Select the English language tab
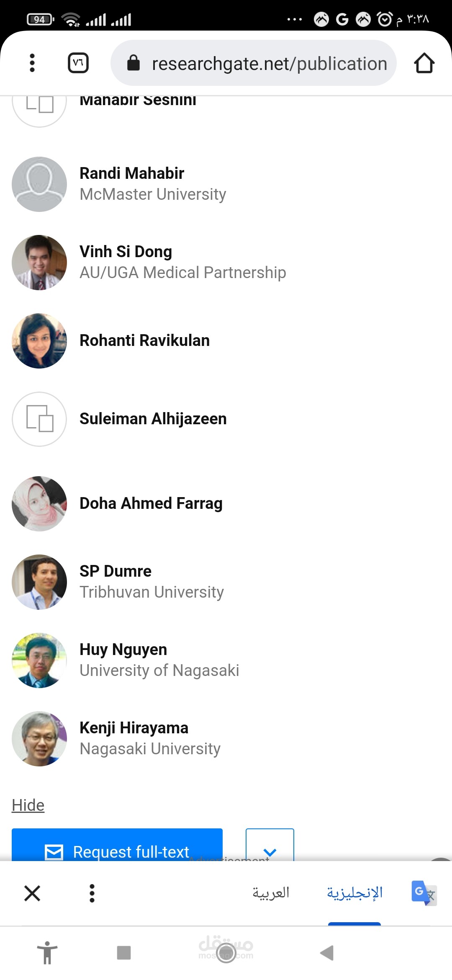Viewport: 452px width, 980px height. click(354, 893)
